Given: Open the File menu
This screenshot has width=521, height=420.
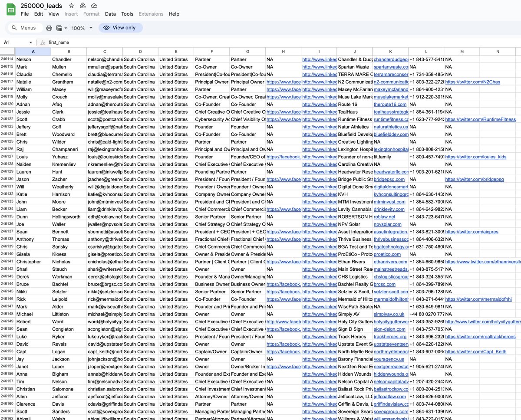Looking at the screenshot, I should click(25, 14).
